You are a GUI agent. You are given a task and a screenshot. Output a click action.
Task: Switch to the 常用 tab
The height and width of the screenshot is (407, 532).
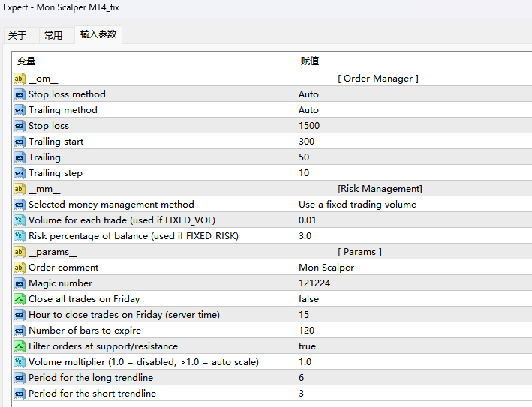[x=53, y=35]
